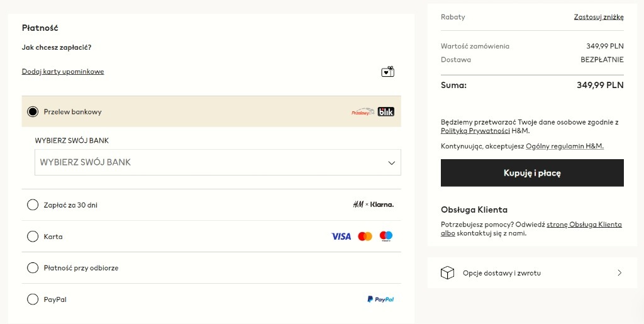Click the gift card icon

click(x=387, y=72)
